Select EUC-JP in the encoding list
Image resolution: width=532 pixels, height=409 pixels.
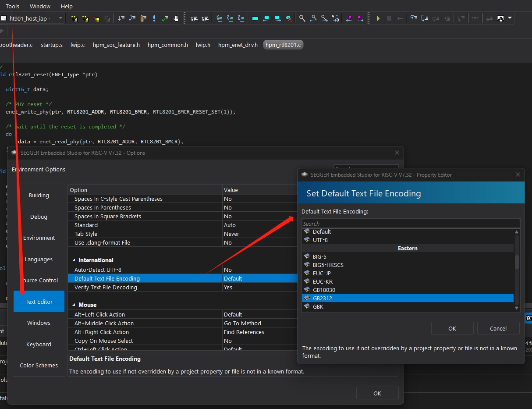click(408, 273)
